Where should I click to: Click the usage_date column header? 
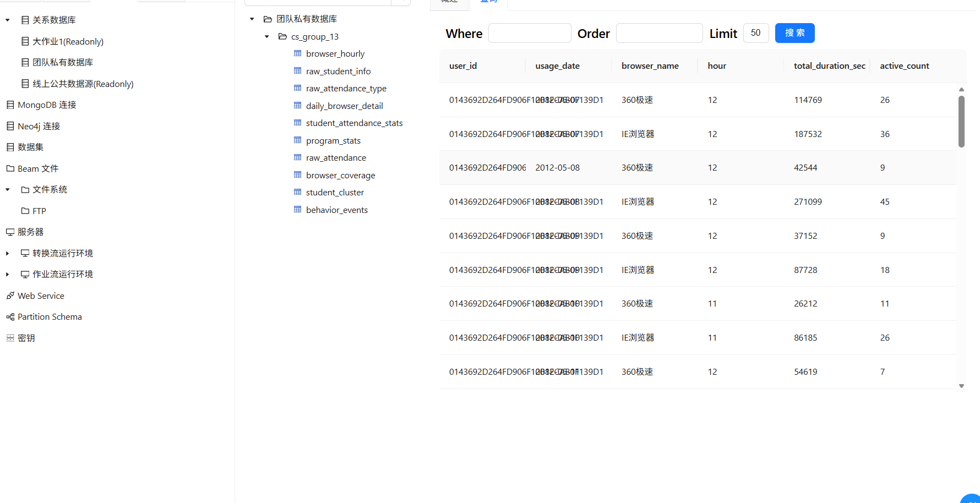[569, 65]
